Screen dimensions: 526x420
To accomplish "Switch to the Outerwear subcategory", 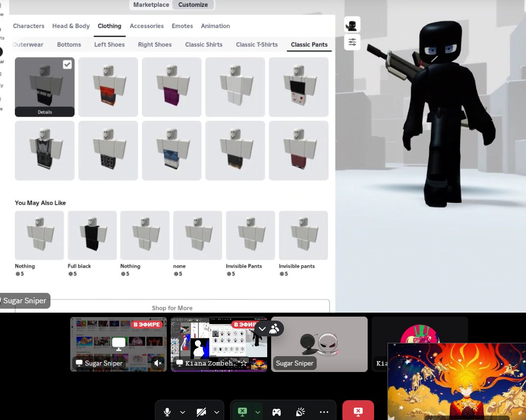I will tap(28, 45).
